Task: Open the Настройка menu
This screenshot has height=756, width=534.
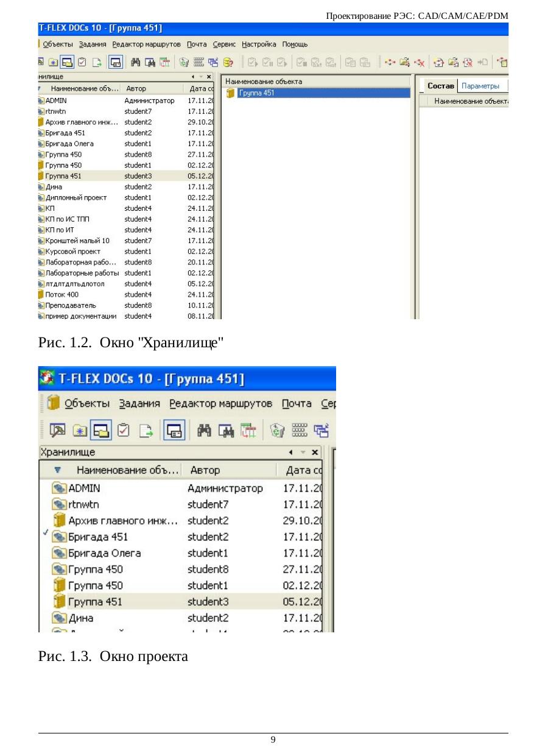Action: 259,44
